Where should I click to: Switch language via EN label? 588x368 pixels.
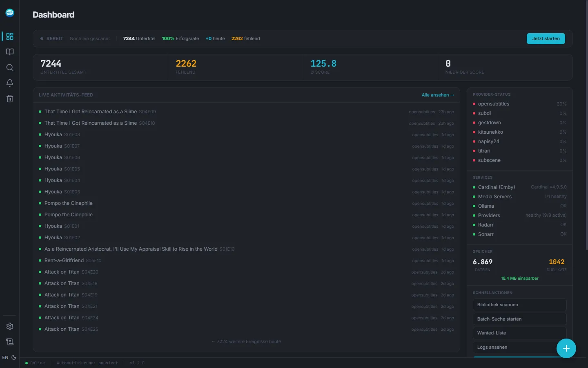click(x=5, y=357)
